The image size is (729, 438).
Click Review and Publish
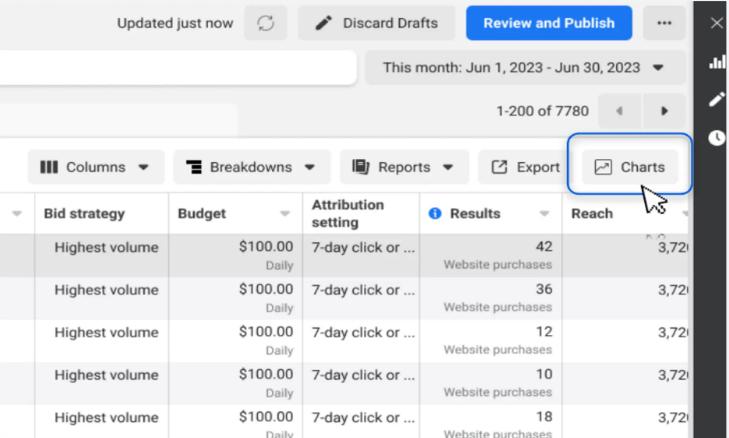click(549, 23)
